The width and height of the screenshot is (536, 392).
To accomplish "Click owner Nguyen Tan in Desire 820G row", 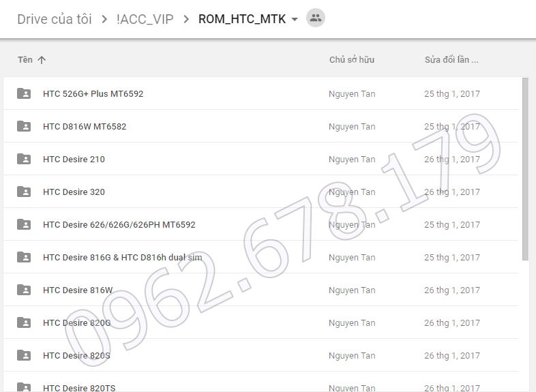I will coord(352,323).
